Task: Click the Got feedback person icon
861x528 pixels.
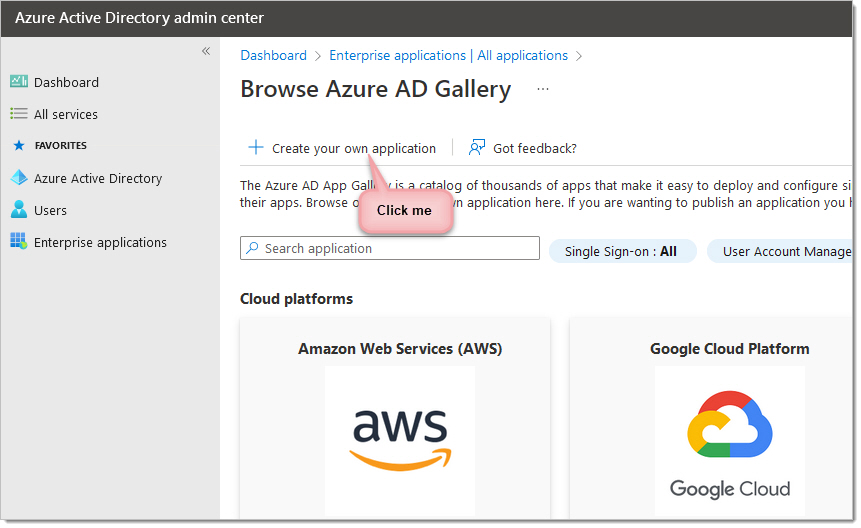Action: 477,148
